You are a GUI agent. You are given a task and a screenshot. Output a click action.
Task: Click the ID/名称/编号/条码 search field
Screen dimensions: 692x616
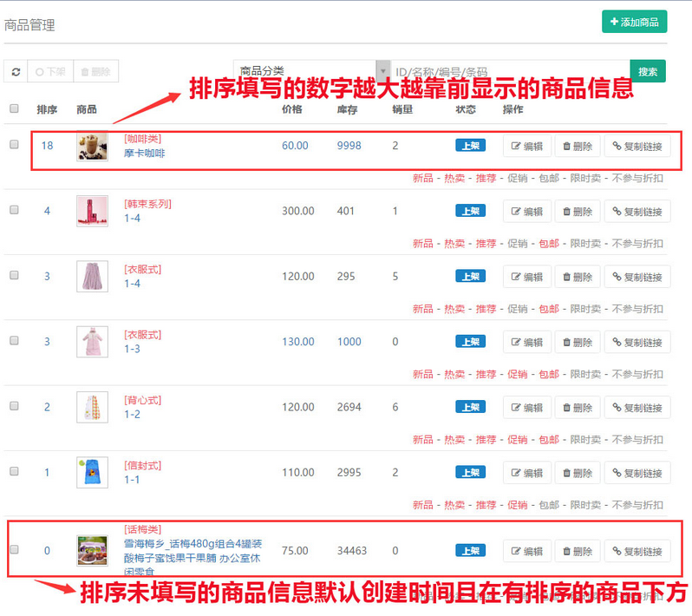pyautogui.click(x=510, y=72)
